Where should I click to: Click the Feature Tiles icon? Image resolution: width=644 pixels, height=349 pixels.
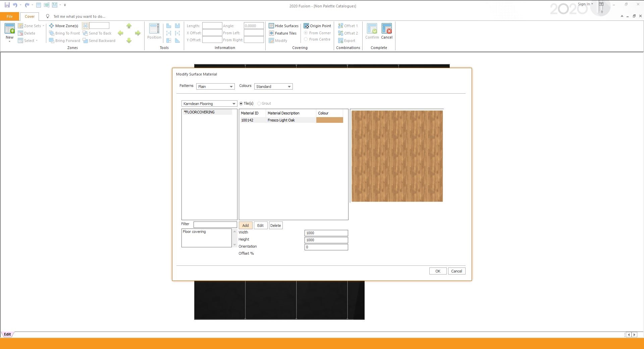[271, 33]
